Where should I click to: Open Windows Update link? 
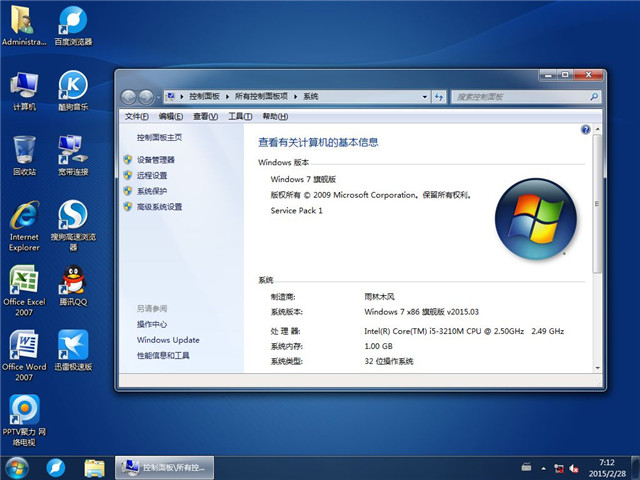(168, 340)
